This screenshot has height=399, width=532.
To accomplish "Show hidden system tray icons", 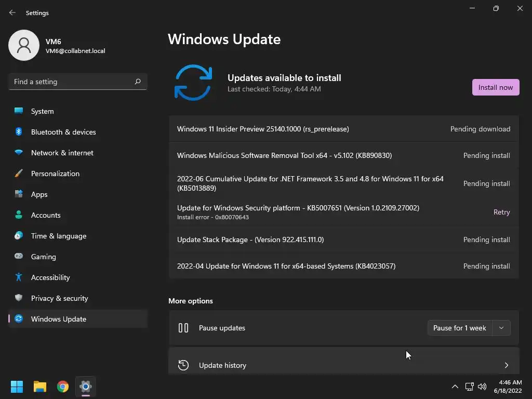I will click(455, 387).
